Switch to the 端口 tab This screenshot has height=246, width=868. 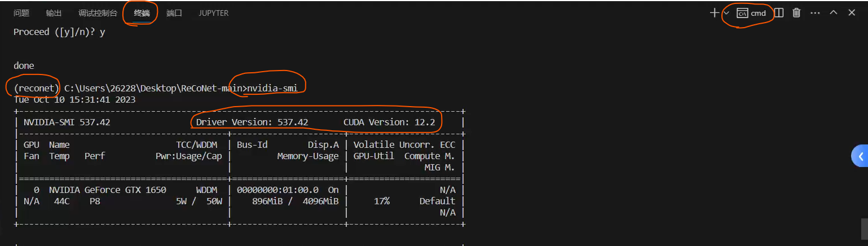[x=174, y=13]
